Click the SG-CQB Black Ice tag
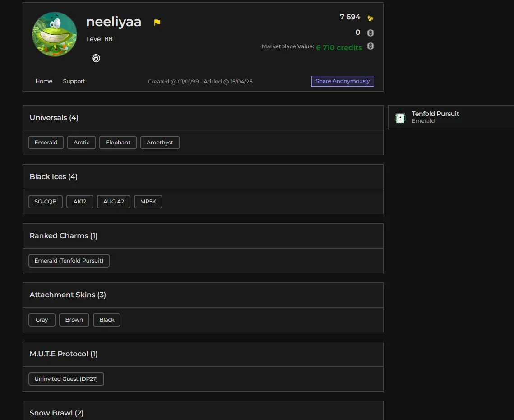The width and height of the screenshot is (514, 420). [46, 202]
